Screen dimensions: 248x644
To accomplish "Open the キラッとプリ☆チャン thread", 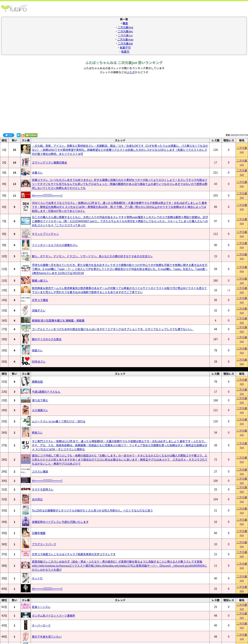I will click(45, 234).
